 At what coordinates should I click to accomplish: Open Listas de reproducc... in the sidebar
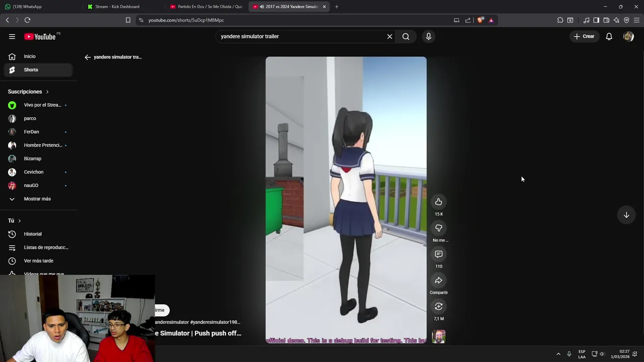click(x=39, y=247)
